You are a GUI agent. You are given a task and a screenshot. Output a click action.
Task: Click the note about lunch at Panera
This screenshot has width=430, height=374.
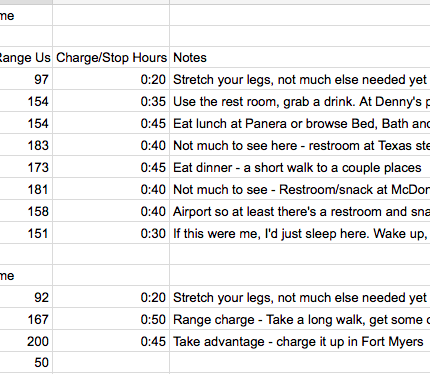click(x=300, y=123)
